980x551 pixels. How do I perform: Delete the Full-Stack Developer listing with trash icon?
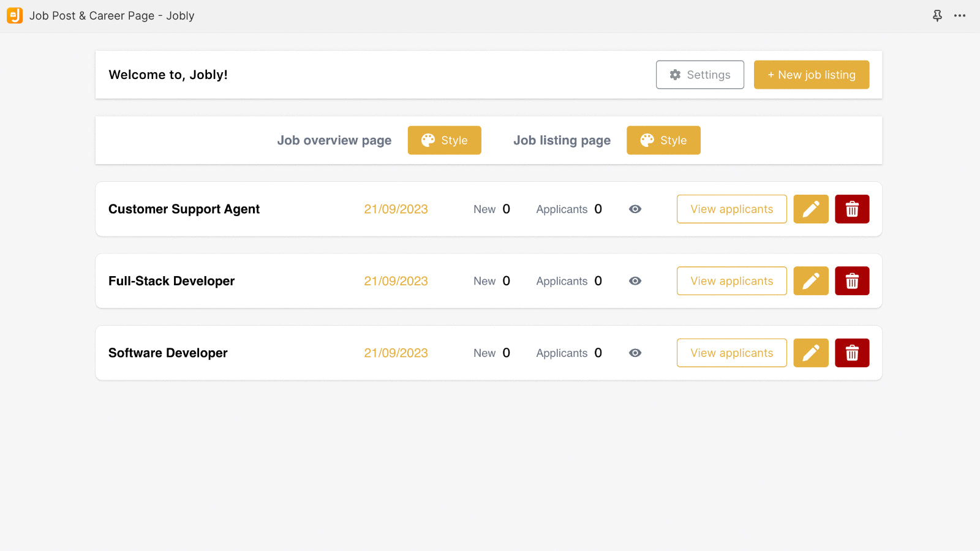(x=852, y=280)
